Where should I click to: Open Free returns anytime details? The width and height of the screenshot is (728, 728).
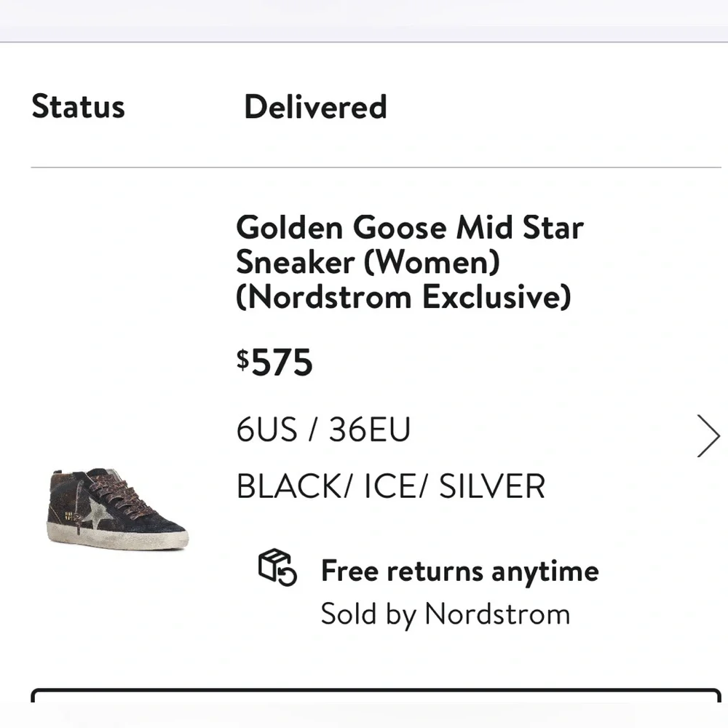pyautogui.click(x=459, y=571)
